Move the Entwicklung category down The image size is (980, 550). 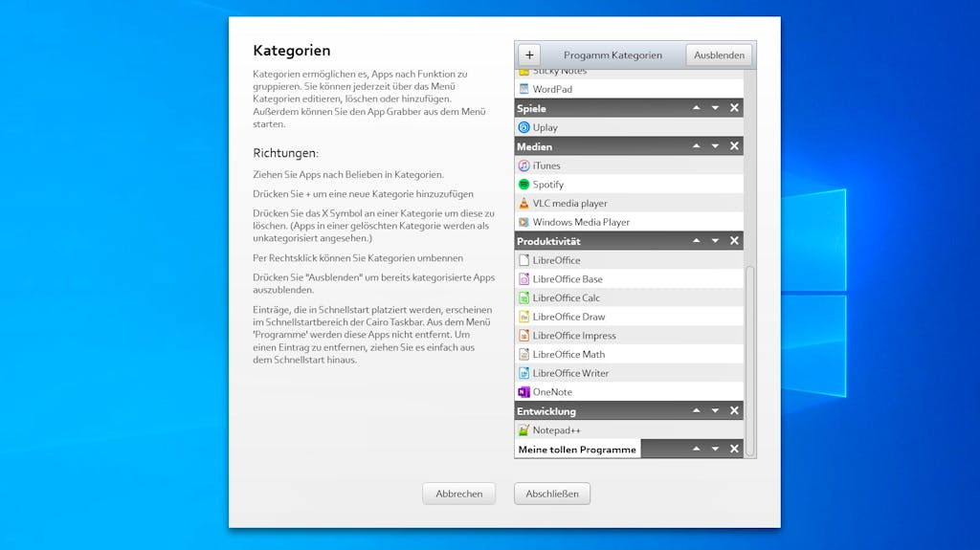pos(715,410)
